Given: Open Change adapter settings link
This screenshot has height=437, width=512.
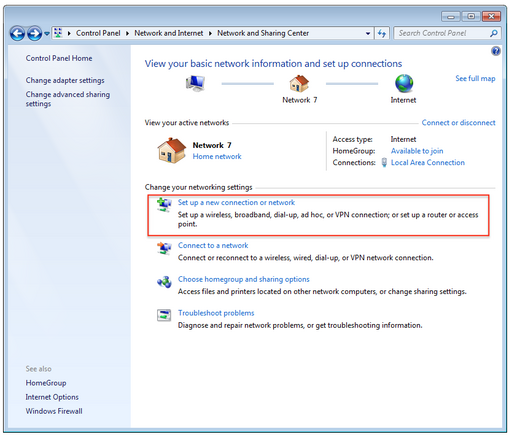Looking at the screenshot, I should pos(65,80).
